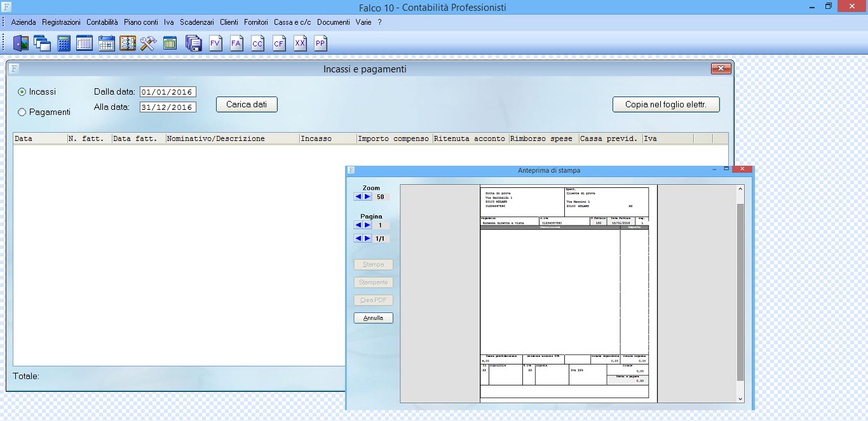Click preview scrollbar down arrow
This screenshot has height=421, width=868.
tap(740, 398)
